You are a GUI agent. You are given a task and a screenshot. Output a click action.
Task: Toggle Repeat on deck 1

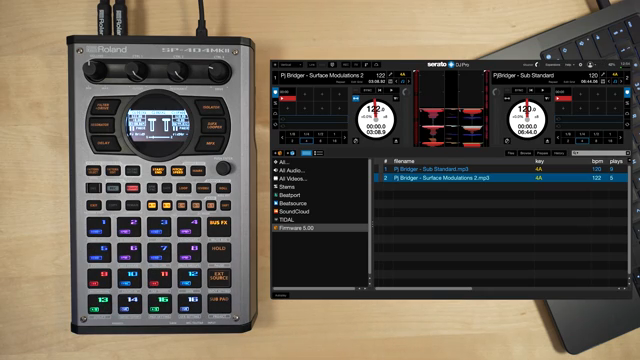coord(340,82)
